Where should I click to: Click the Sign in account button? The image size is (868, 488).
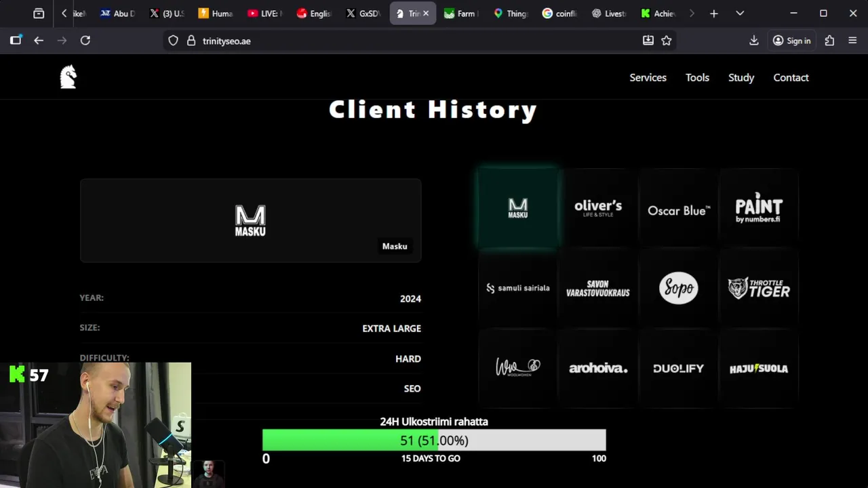tap(791, 41)
